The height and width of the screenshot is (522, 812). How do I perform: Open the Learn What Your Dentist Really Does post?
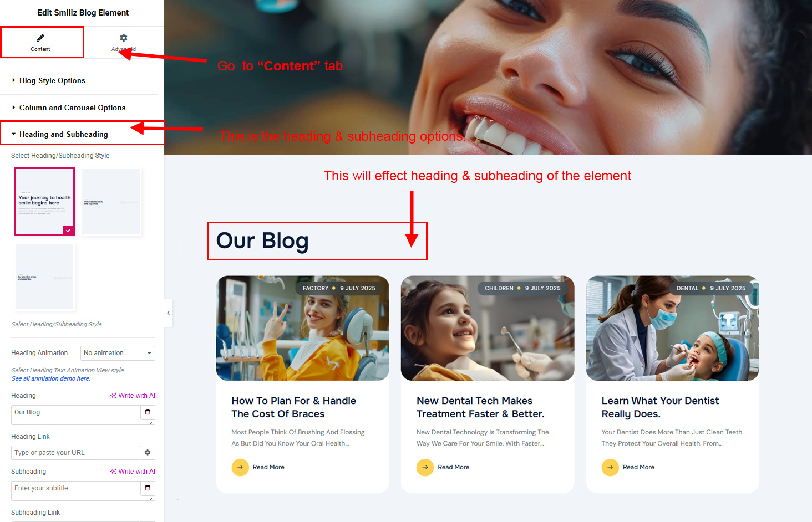tap(660, 407)
